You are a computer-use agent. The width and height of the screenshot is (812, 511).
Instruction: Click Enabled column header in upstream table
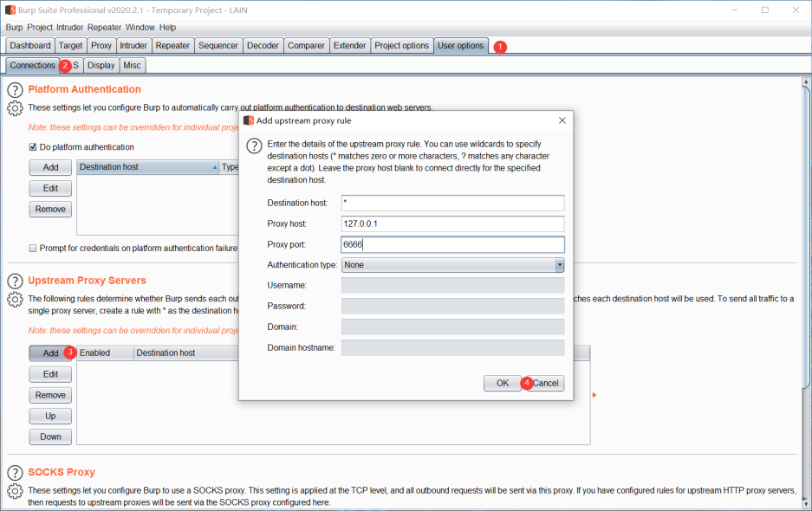105,353
